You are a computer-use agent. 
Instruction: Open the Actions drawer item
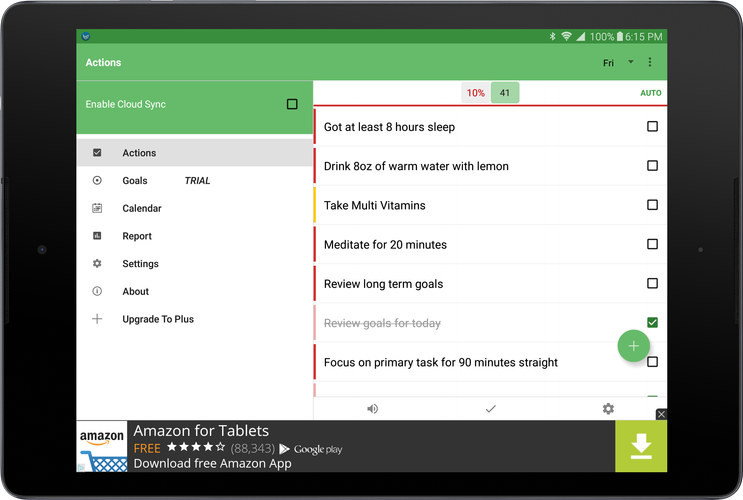pos(194,153)
